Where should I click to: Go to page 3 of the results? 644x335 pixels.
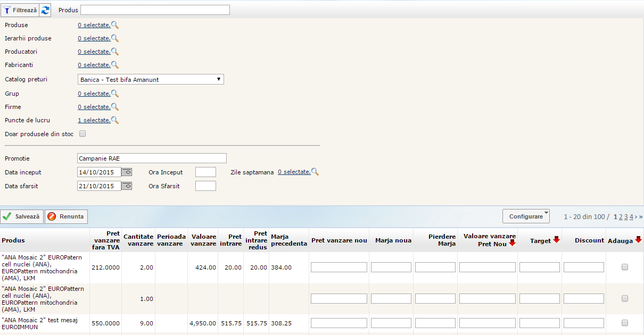coord(626,216)
